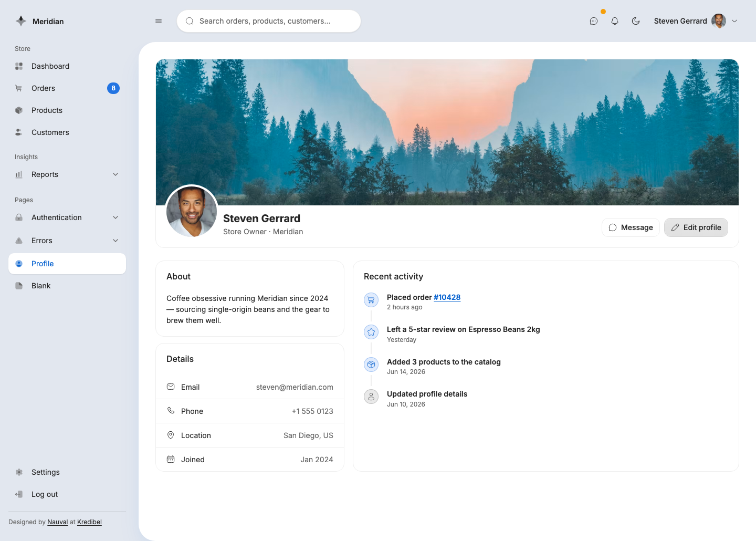Expand the Reports submenu chevron
Image resolution: width=756 pixels, height=541 pixels.
[115, 174]
